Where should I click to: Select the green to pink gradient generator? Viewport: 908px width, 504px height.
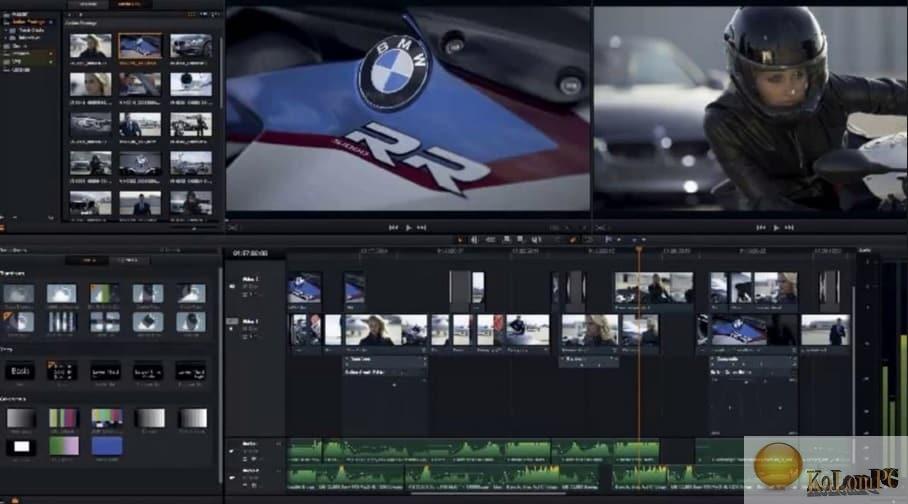tap(64, 446)
